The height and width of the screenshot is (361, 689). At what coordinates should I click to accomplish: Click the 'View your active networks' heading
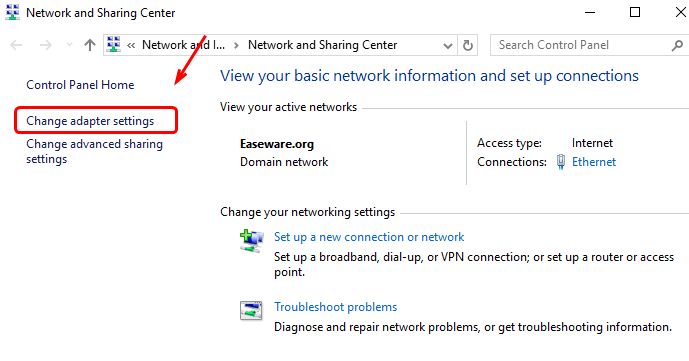288,107
